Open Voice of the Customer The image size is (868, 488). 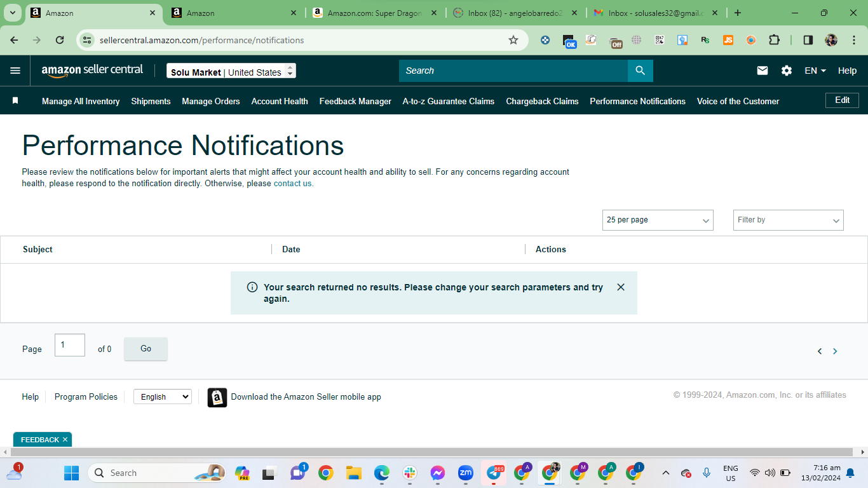tap(738, 101)
